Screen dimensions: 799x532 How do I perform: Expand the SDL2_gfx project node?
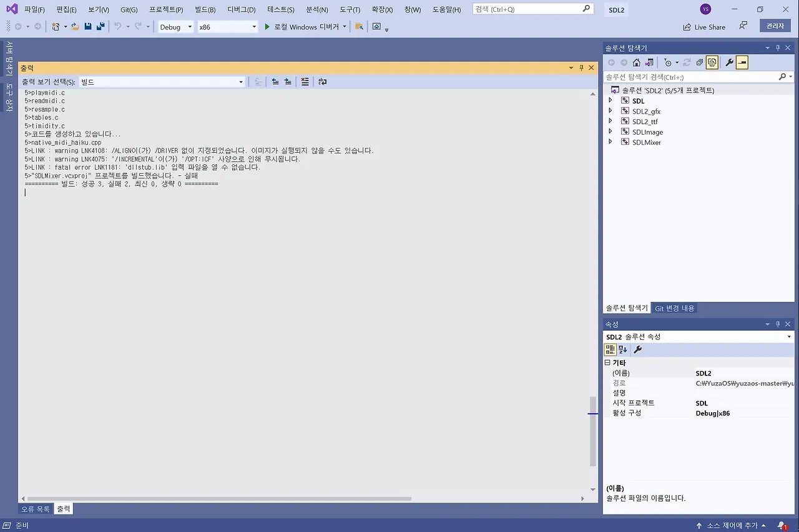coord(610,111)
